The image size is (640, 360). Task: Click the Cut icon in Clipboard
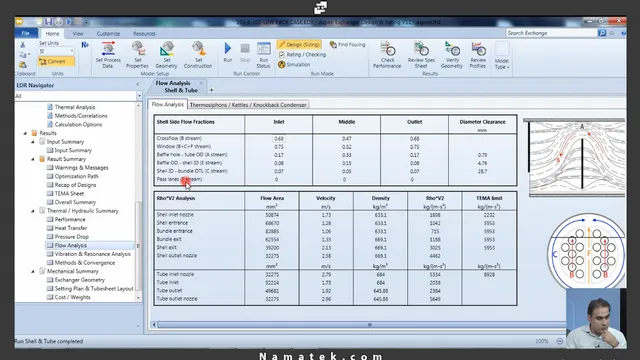[x=23, y=44]
